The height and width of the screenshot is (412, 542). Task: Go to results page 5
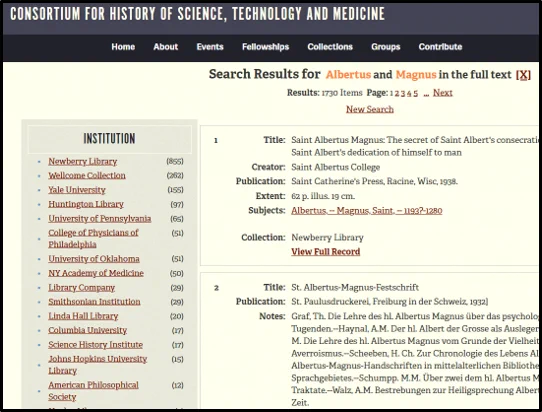point(415,93)
